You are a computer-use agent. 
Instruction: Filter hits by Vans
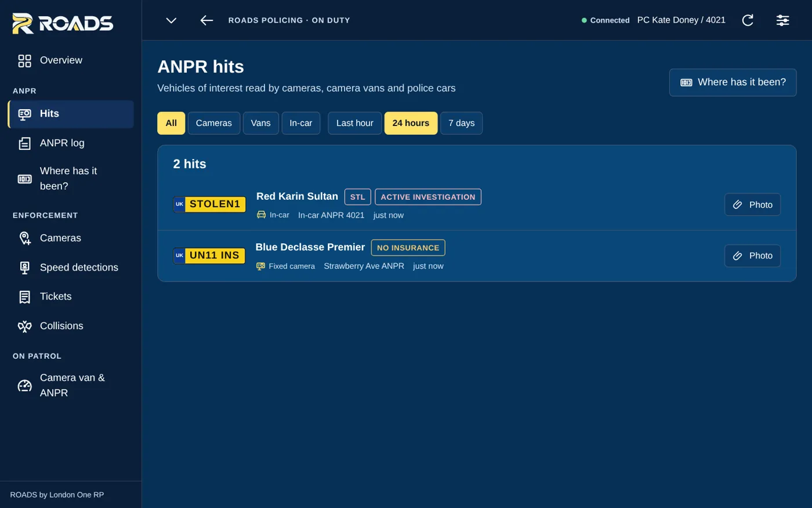[261, 123]
